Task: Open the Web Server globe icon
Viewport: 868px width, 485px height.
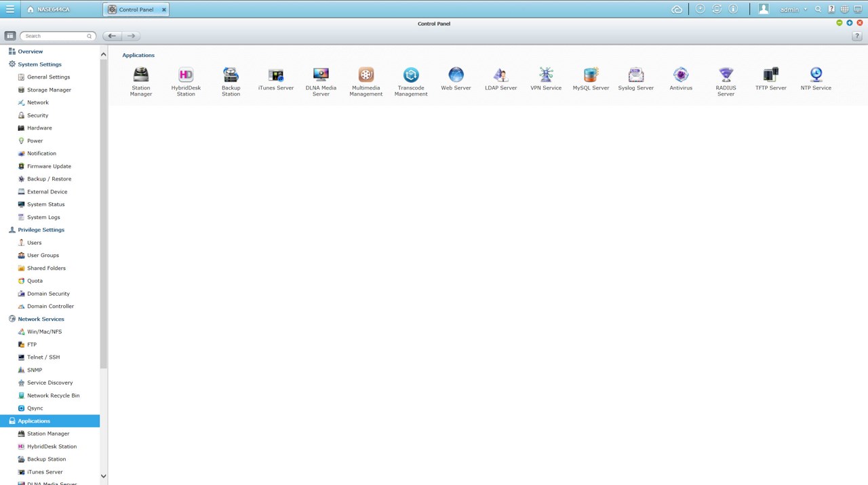Action: (456, 75)
